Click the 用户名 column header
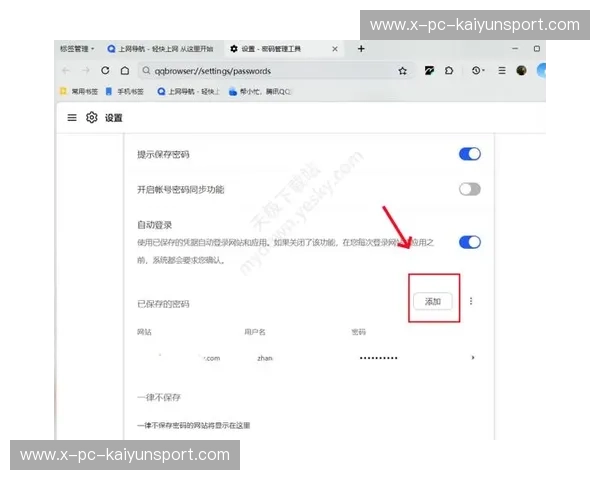600x480 pixels. coord(255,332)
